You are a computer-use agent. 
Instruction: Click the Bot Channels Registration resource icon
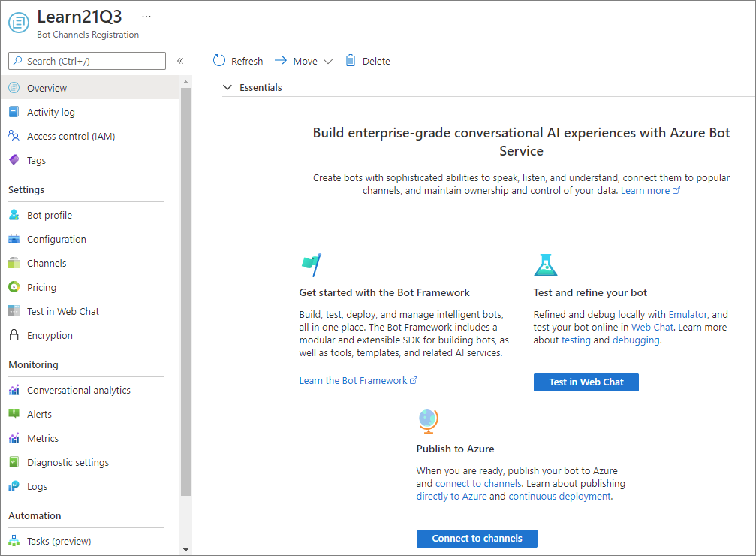19,23
